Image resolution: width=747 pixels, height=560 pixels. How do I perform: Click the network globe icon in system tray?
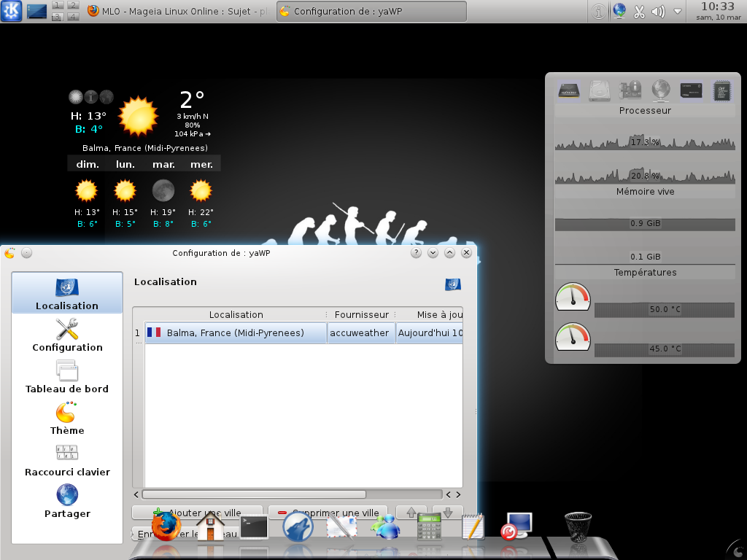pyautogui.click(x=619, y=11)
